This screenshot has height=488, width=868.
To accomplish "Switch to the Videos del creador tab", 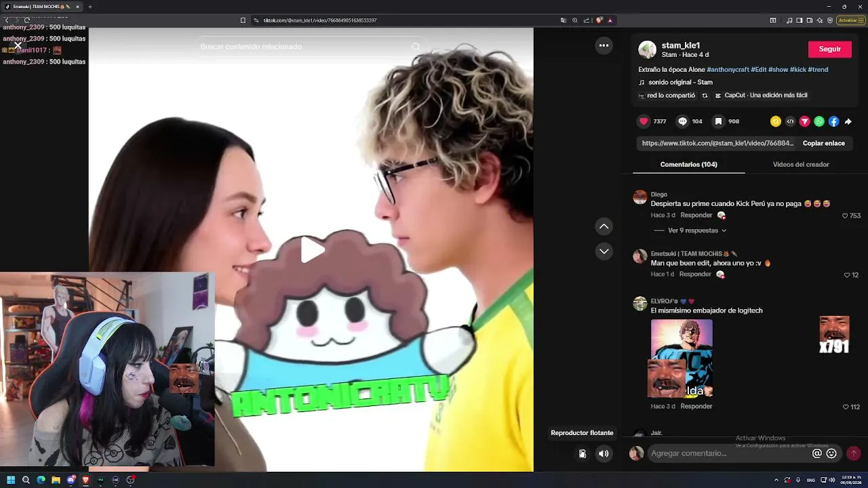I will [801, 165].
